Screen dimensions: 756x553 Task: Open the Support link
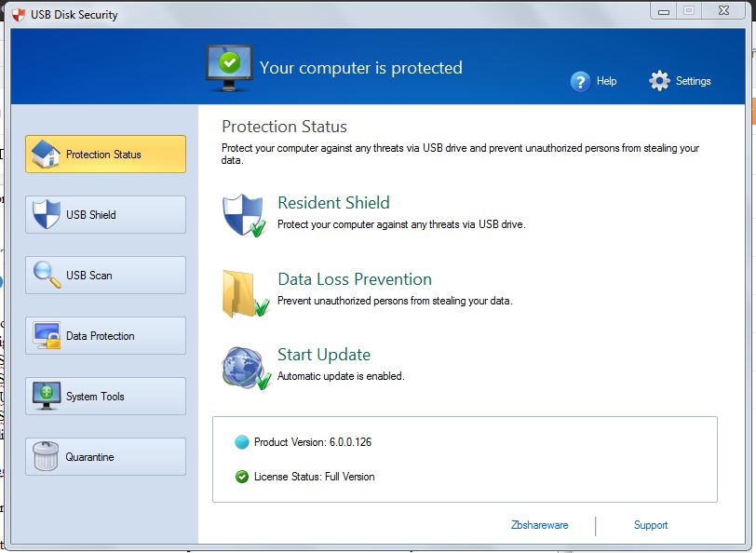coord(651,525)
